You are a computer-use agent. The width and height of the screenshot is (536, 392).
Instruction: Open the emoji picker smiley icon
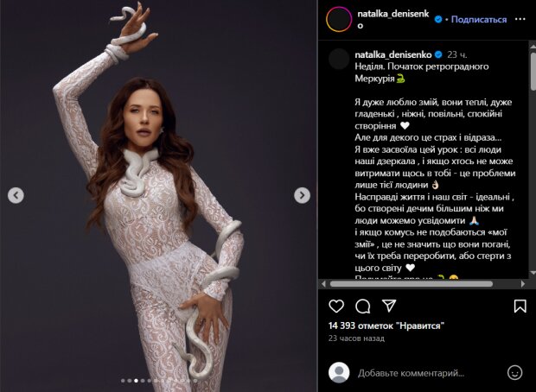point(514,373)
